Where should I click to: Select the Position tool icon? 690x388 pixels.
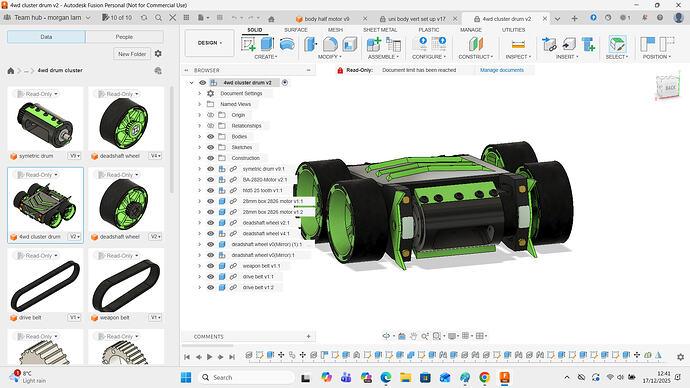pos(647,44)
